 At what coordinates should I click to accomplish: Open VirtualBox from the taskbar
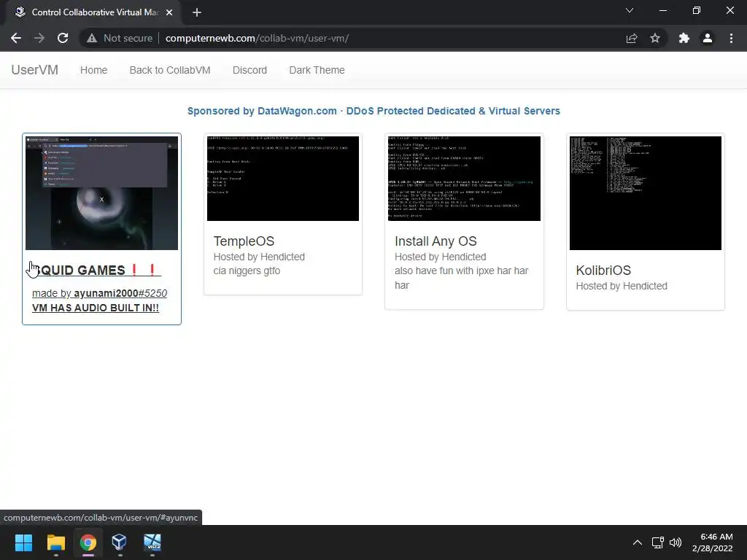[x=120, y=542]
